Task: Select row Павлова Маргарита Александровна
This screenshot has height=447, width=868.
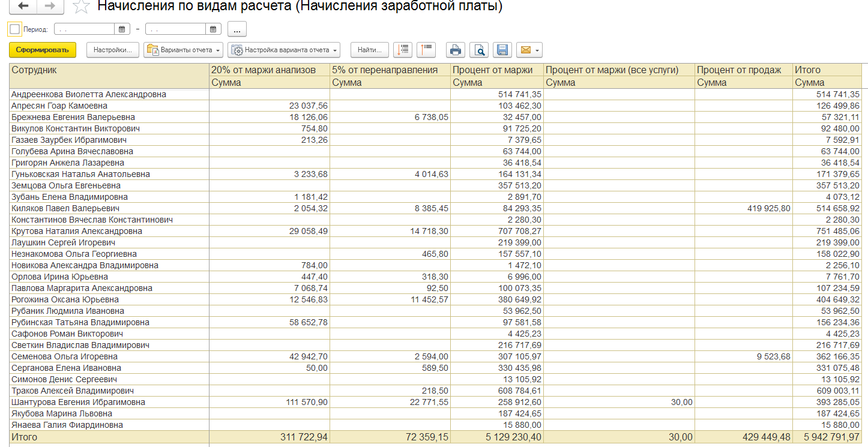Action: (436, 288)
